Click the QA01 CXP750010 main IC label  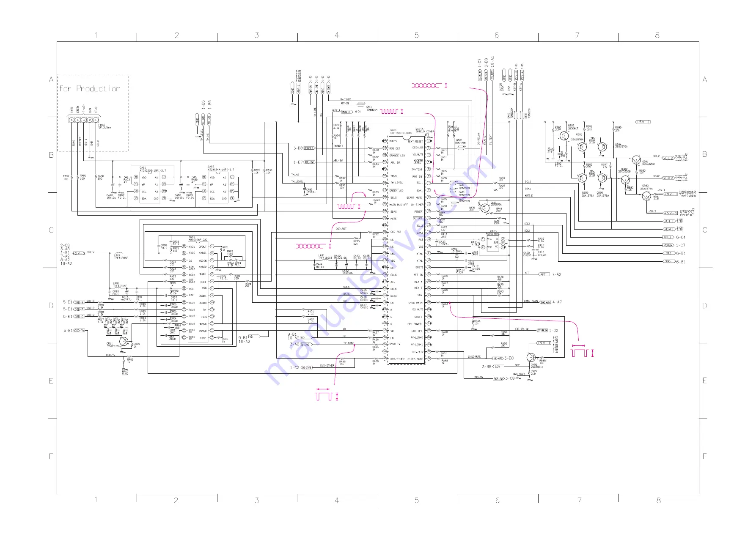[401, 131]
